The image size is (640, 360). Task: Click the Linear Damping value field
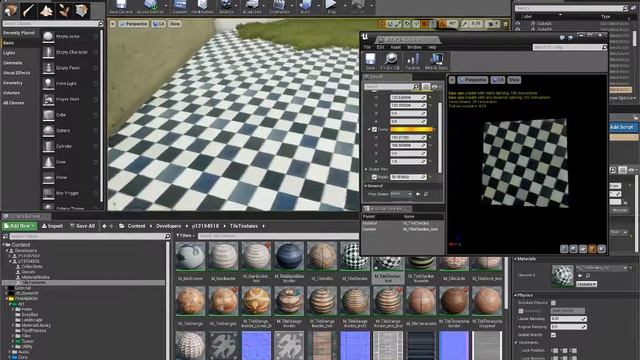click(568, 319)
